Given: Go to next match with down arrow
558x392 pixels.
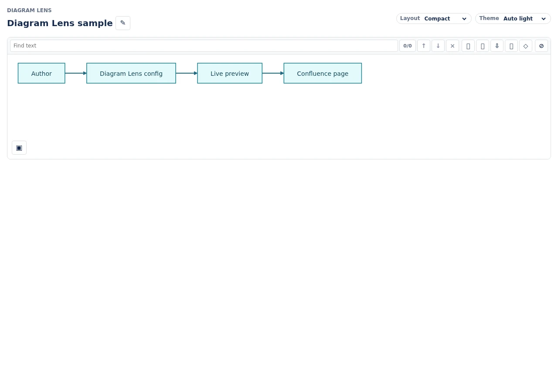Looking at the screenshot, I should 438,46.
